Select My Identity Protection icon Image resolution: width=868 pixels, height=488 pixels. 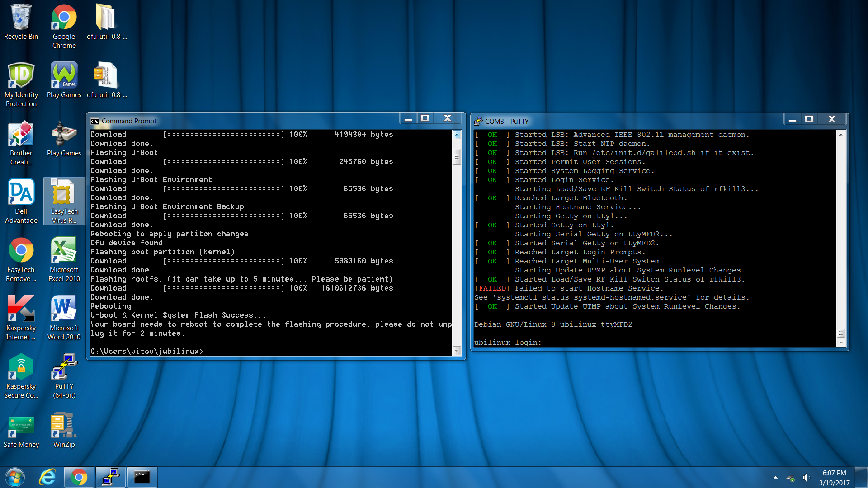21,85
